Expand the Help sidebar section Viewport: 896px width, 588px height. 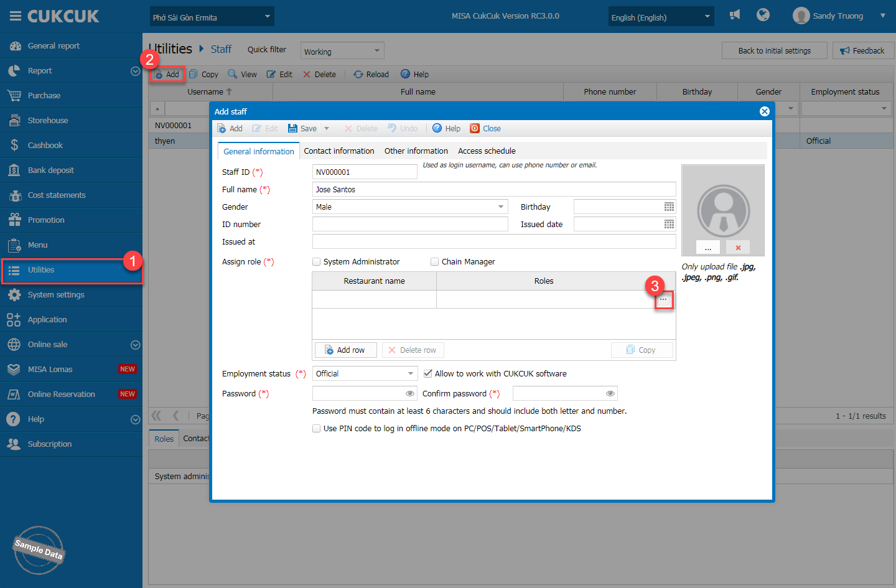[x=135, y=420]
